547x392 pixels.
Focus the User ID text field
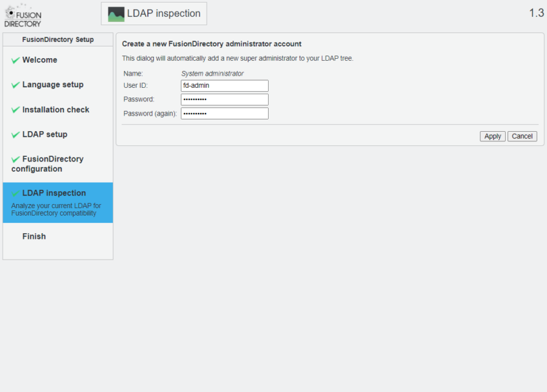pyautogui.click(x=224, y=85)
